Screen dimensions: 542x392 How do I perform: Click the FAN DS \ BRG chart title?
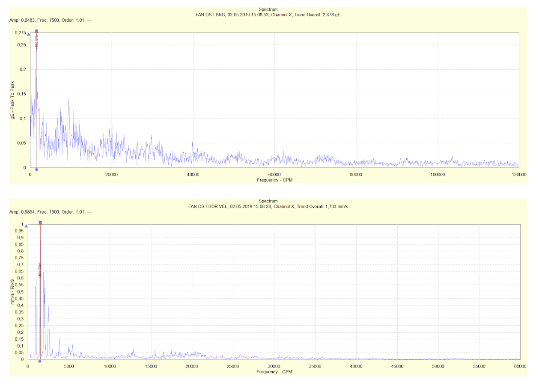click(x=268, y=15)
